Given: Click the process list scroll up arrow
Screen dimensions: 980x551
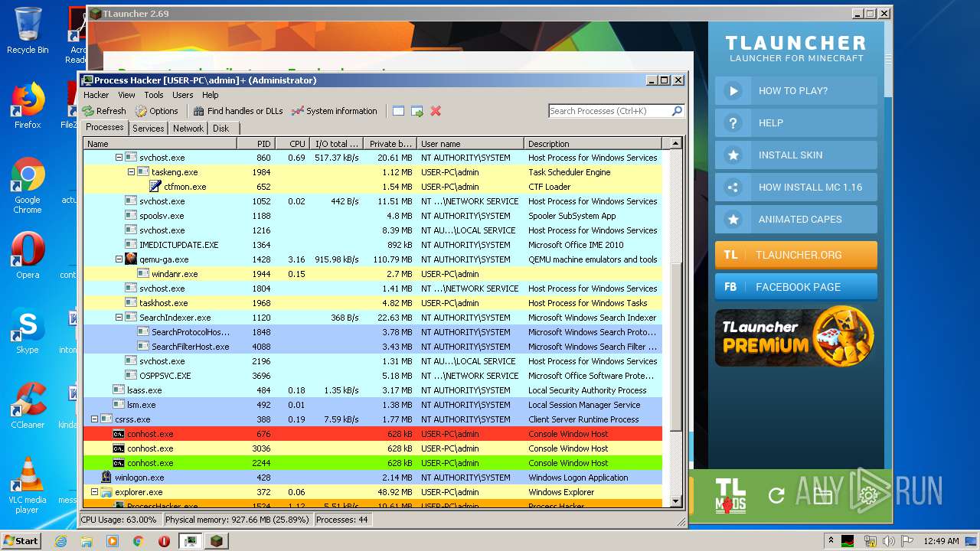Looking at the screenshot, I should [675, 143].
